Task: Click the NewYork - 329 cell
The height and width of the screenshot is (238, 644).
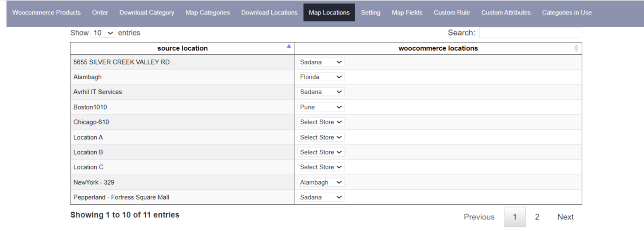Action: pyautogui.click(x=182, y=182)
